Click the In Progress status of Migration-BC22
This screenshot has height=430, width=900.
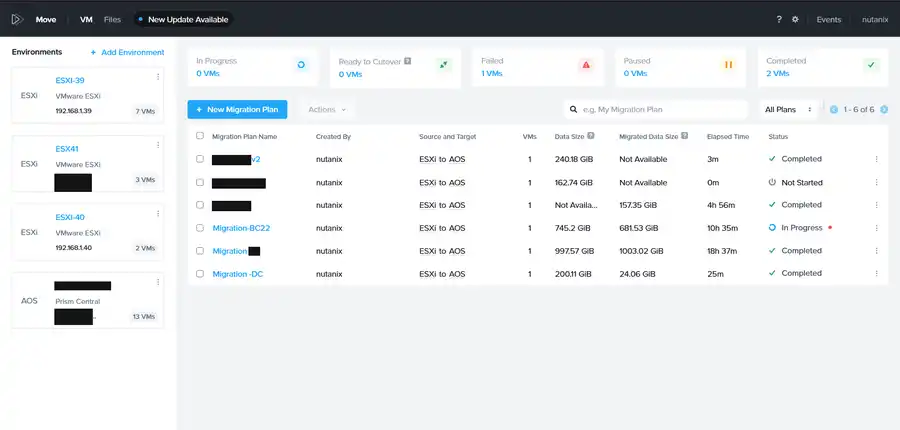802,228
